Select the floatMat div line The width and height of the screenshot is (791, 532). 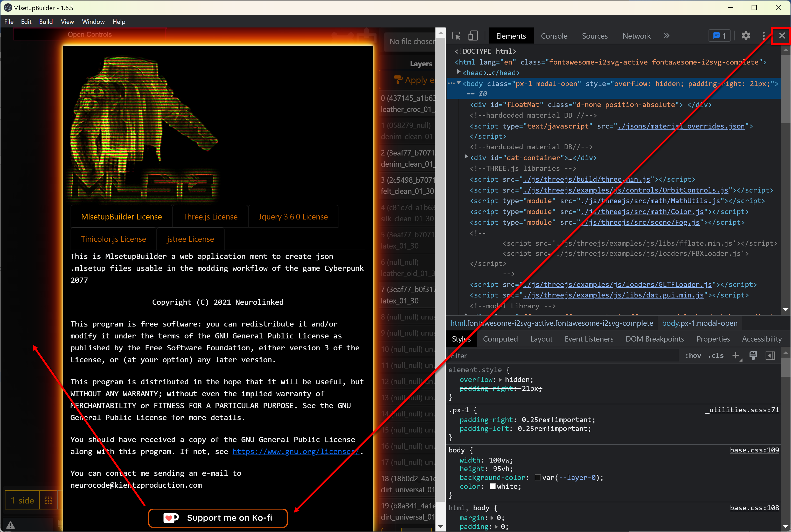click(590, 104)
